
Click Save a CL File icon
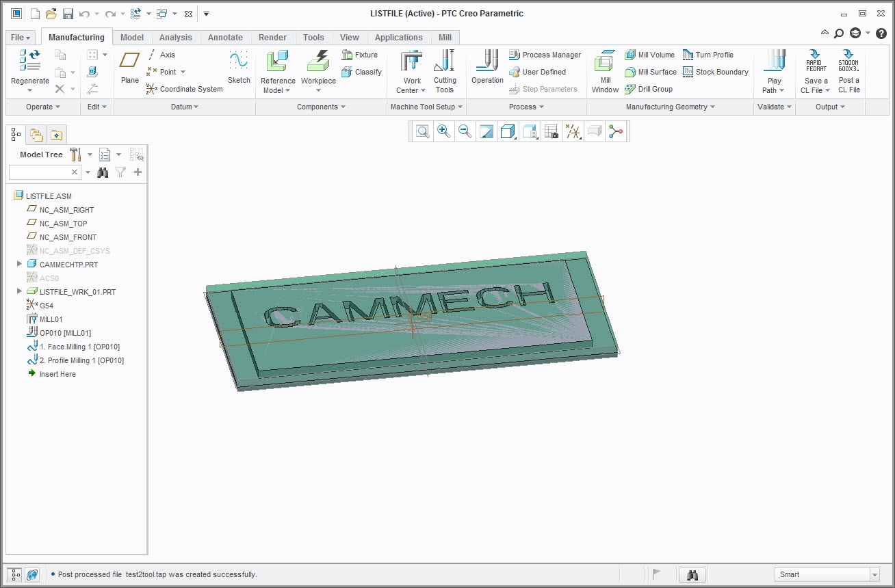(816, 62)
